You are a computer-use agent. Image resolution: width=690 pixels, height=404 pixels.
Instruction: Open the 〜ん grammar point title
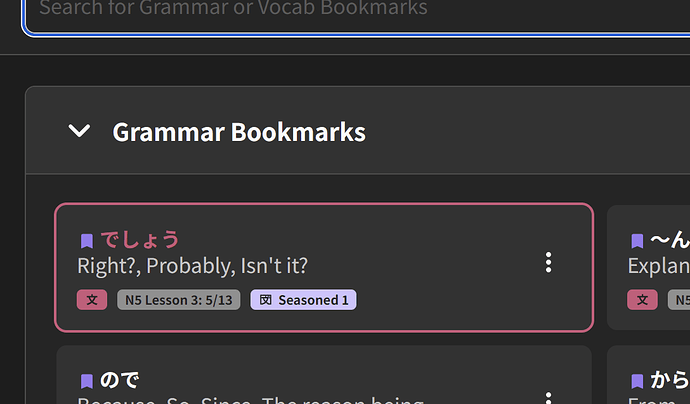click(x=668, y=240)
